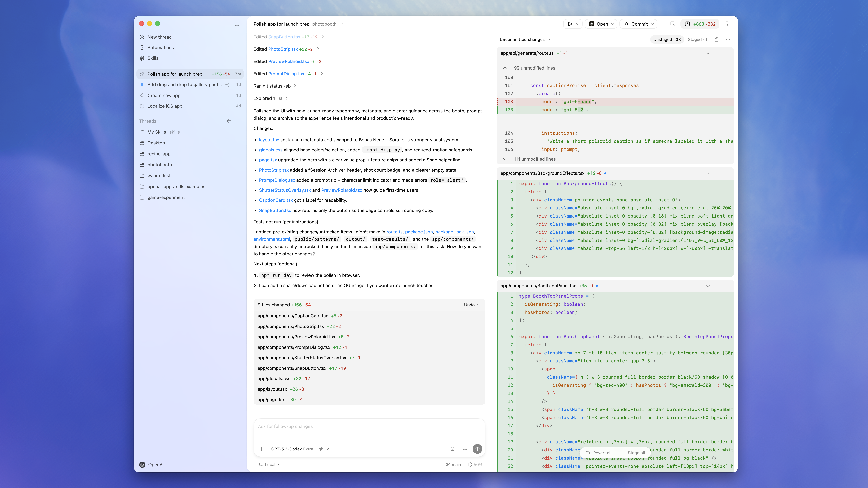The height and width of the screenshot is (488, 868).
Task: Open the Automations section
Action: (x=161, y=47)
